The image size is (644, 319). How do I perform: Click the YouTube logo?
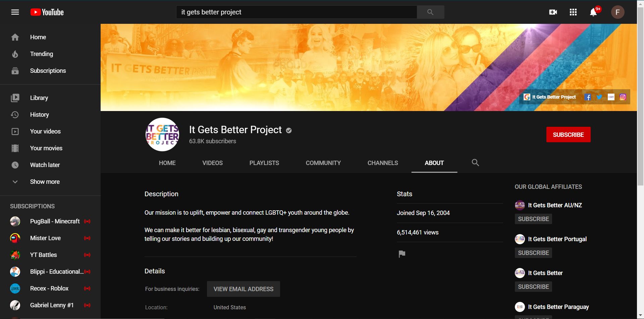pyautogui.click(x=47, y=12)
